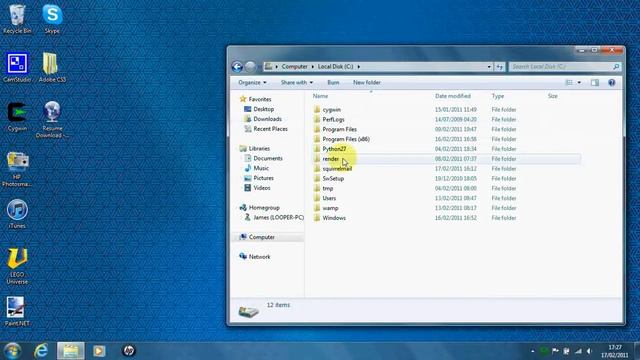Open the Action Center flag icon

click(555, 351)
